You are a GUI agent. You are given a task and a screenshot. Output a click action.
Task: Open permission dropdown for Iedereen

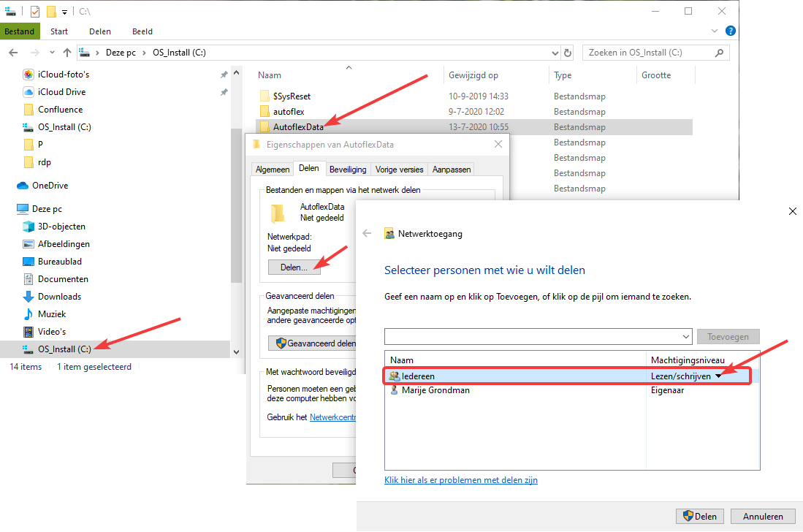click(718, 376)
